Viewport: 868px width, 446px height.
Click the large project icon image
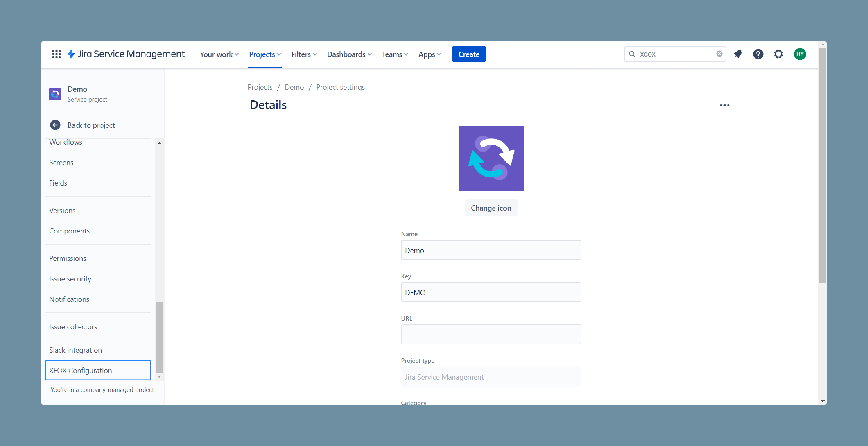pos(491,158)
